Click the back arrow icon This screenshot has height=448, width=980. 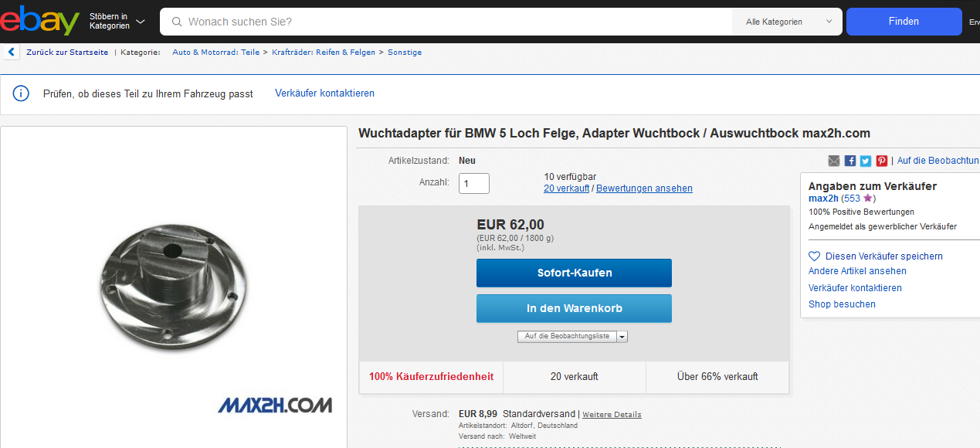pos(12,53)
